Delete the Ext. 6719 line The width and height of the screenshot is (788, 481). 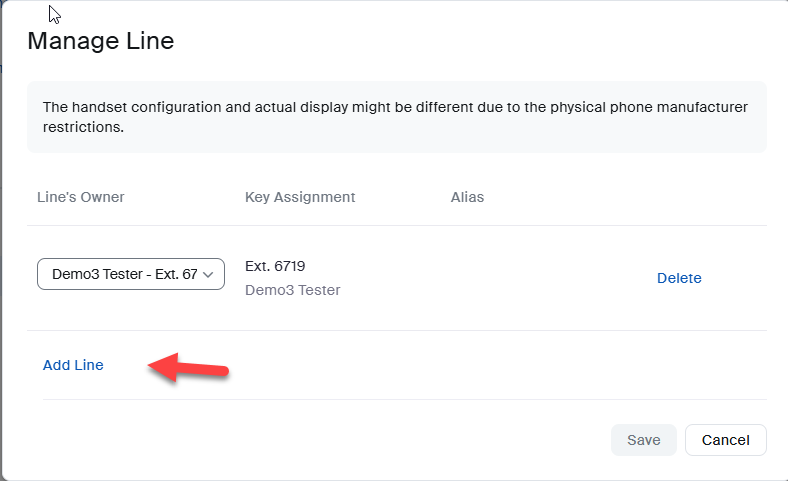(679, 278)
